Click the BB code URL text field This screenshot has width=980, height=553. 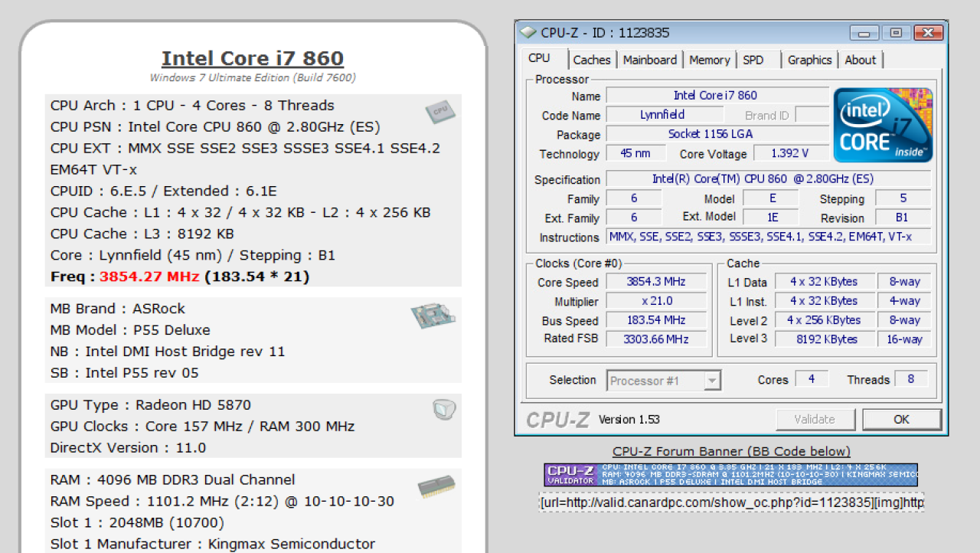point(731,502)
